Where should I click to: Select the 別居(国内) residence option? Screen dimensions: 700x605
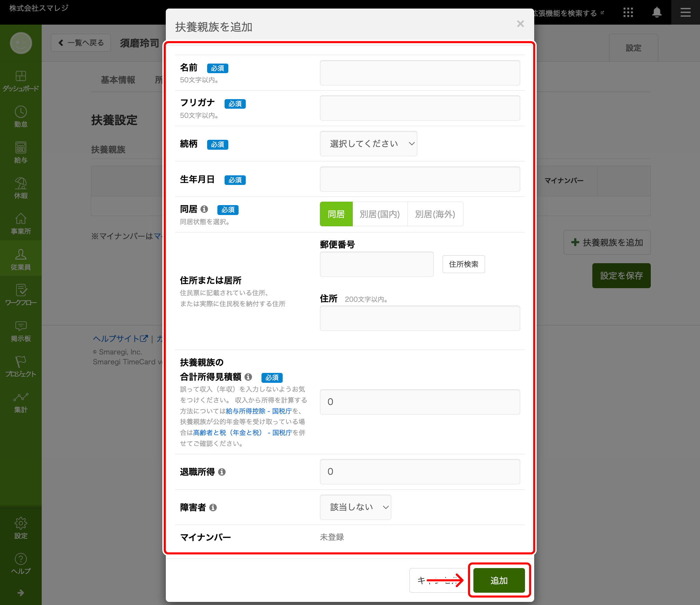[380, 214]
